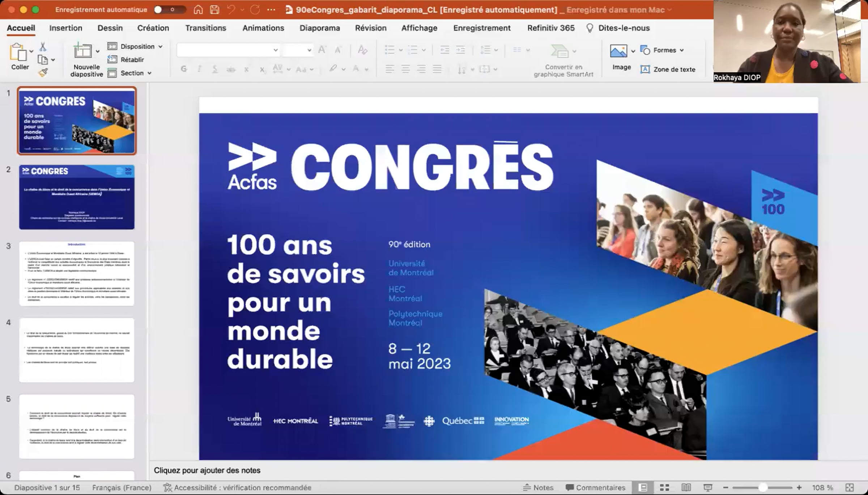Click the notes field 'Cliquez pour ajouter des notes'
The width and height of the screenshot is (868, 495).
[x=207, y=470]
